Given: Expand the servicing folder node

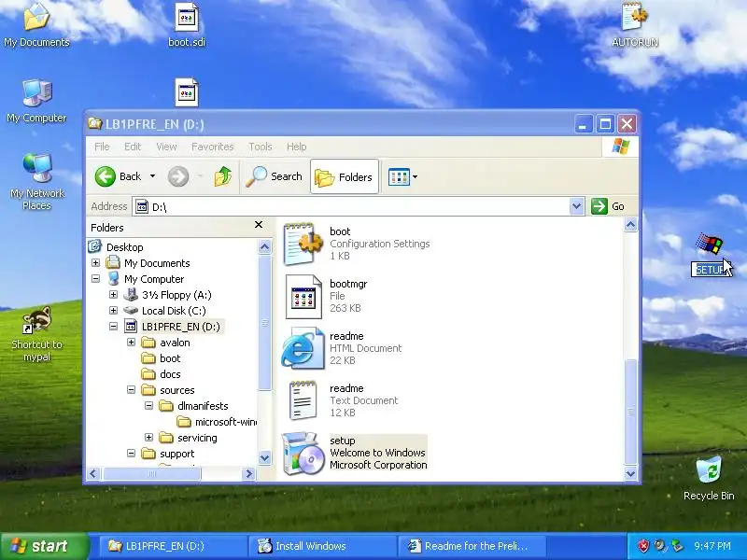Looking at the screenshot, I should click(x=148, y=437).
